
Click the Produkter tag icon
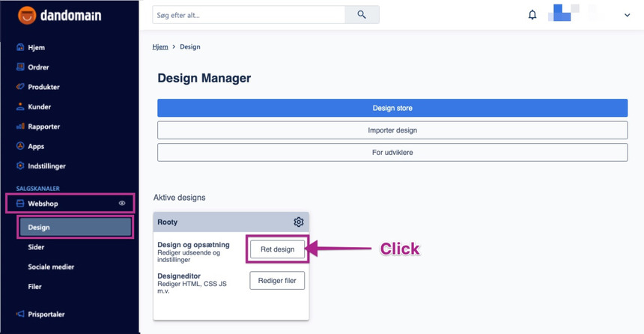click(20, 87)
